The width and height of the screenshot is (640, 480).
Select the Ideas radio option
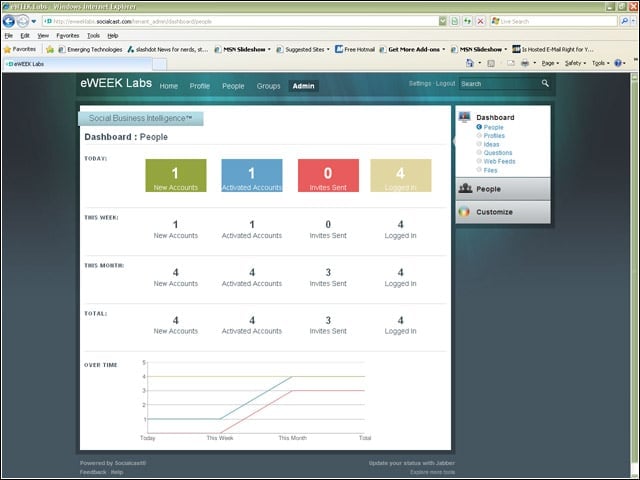point(479,144)
